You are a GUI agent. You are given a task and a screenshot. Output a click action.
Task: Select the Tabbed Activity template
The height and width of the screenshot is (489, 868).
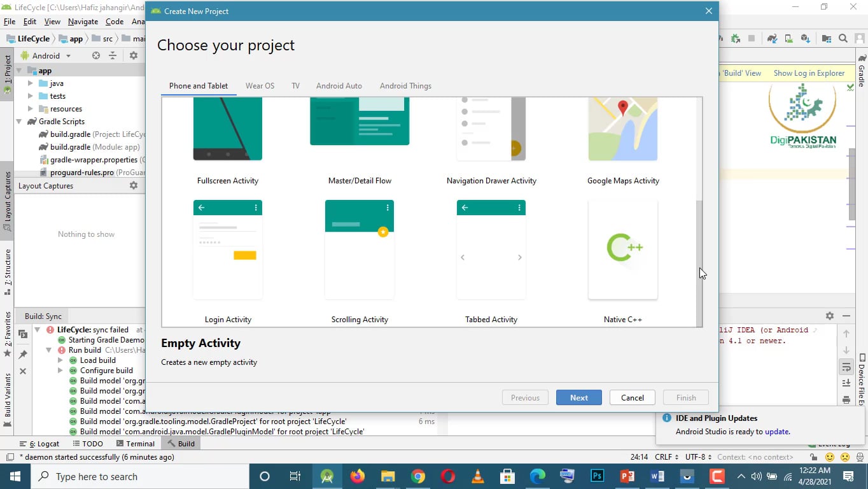[491, 262]
